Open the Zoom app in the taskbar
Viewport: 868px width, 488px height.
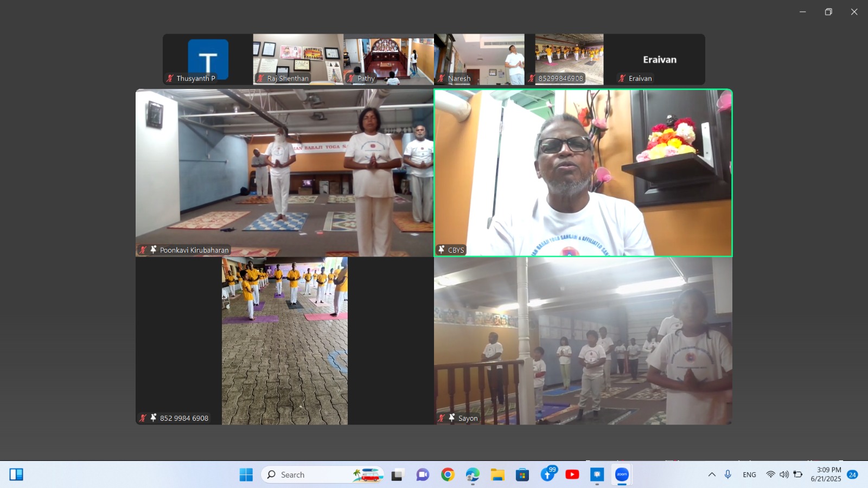622,475
